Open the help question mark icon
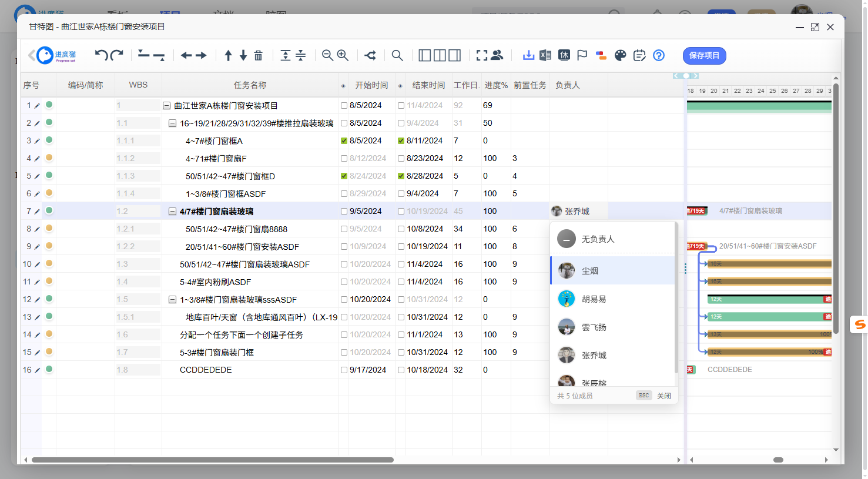Image resolution: width=868 pixels, height=479 pixels. coord(659,55)
